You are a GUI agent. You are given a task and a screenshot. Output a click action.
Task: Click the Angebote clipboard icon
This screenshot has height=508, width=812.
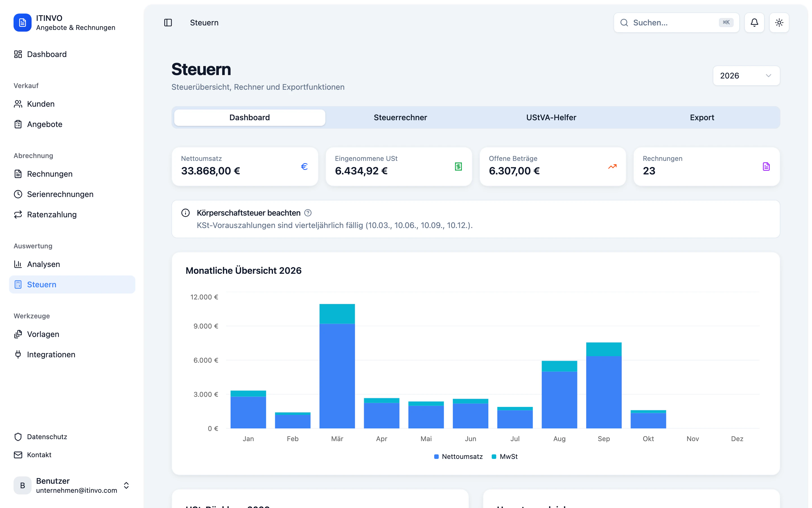[18, 124]
